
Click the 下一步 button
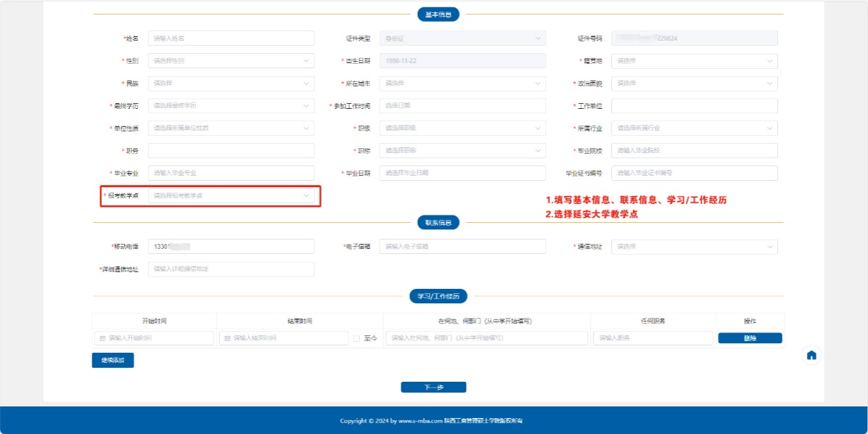[433, 388]
